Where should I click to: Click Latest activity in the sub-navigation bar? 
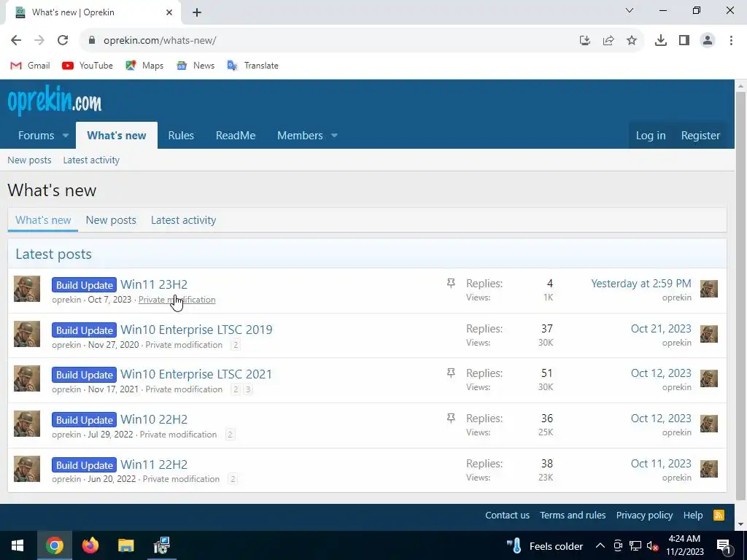tap(91, 160)
